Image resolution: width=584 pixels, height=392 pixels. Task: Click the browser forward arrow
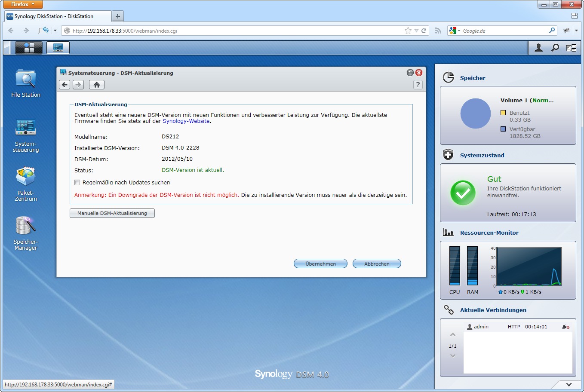[26, 31]
